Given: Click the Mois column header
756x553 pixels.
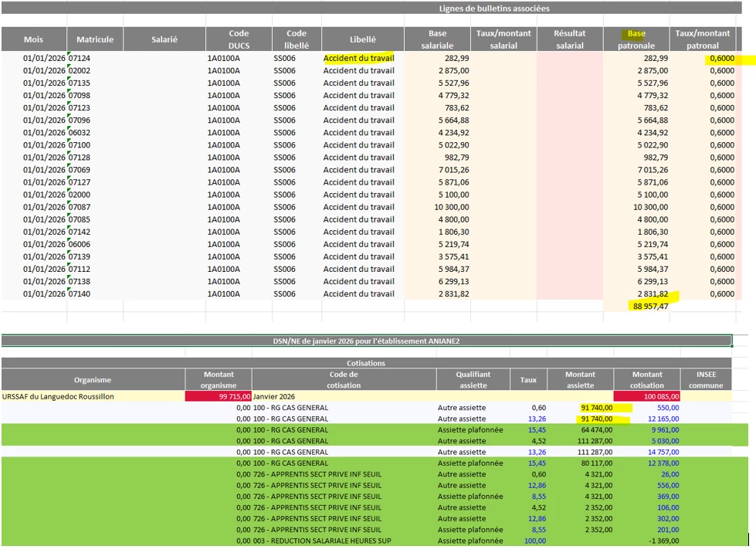Looking at the screenshot, I should pos(34,39).
